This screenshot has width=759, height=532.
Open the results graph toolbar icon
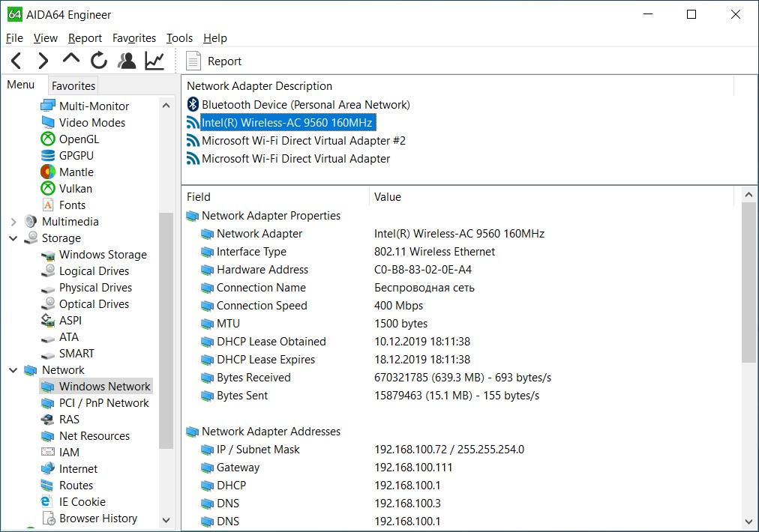pos(154,61)
